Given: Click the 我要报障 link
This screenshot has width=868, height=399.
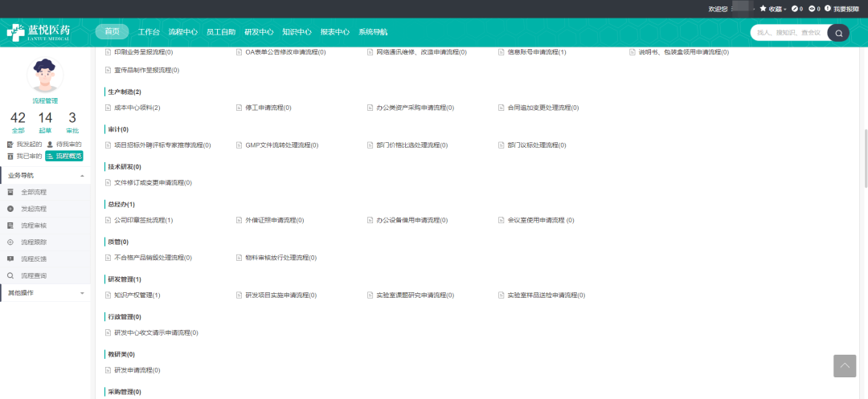Looking at the screenshot, I should point(846,9).
